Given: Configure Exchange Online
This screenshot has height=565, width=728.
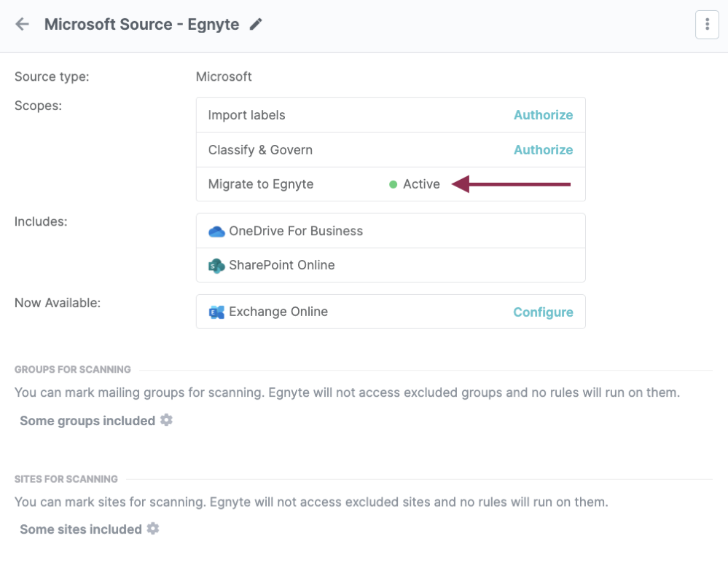Looking at the screenshot, I should coord(543,312).
